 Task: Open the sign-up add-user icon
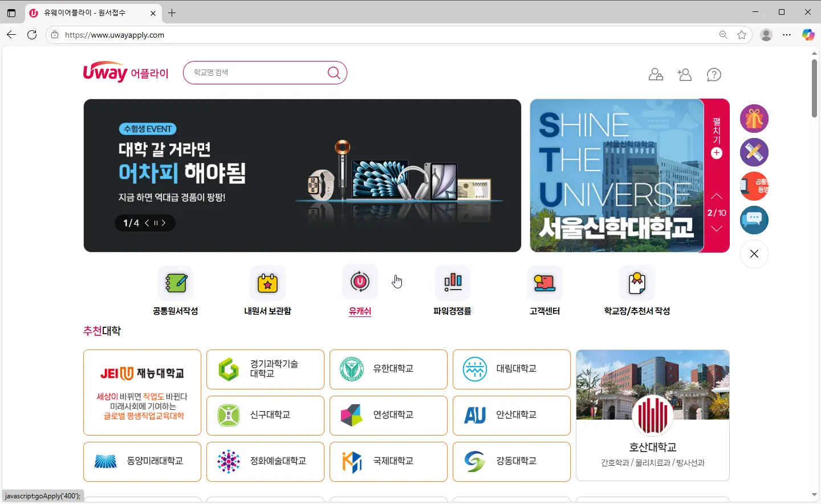coord(684,75)
